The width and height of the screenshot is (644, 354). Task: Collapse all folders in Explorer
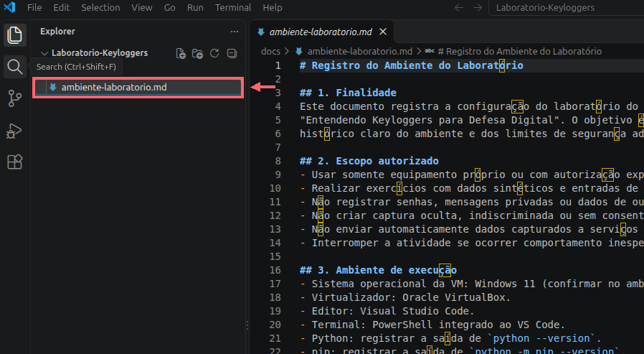[x=232, y=53]
